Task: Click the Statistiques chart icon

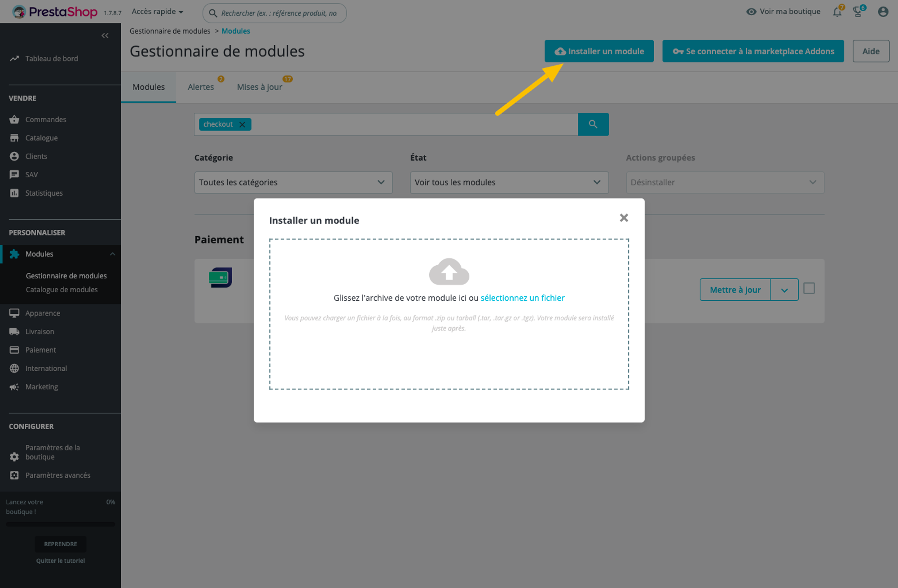Action: (x=14, y=193)
